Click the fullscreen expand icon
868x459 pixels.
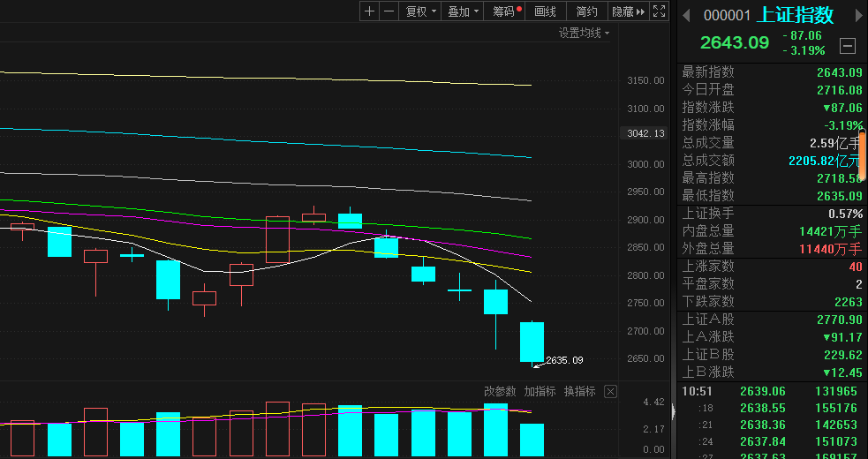pos(660,11)
